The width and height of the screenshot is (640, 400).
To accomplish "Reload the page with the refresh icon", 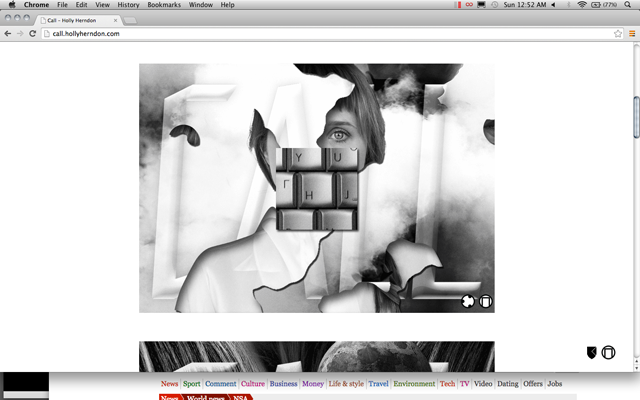I will tap(33, 33).
